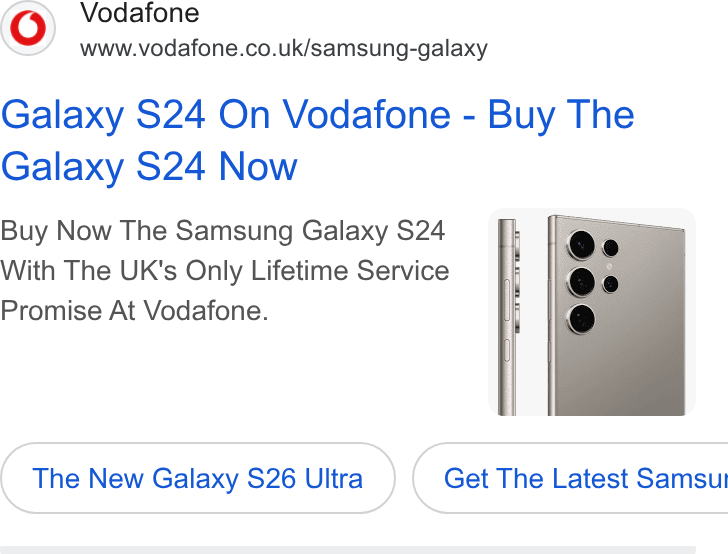Tap the phone's middle large camera lens
This screenshot has height=554, width=728.
click(x=581, y=281)
